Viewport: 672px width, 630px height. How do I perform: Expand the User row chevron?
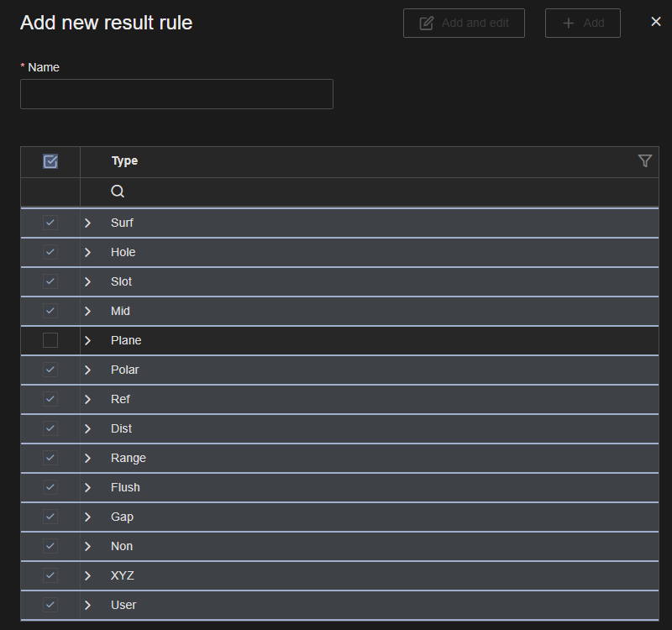coord(87,605)
